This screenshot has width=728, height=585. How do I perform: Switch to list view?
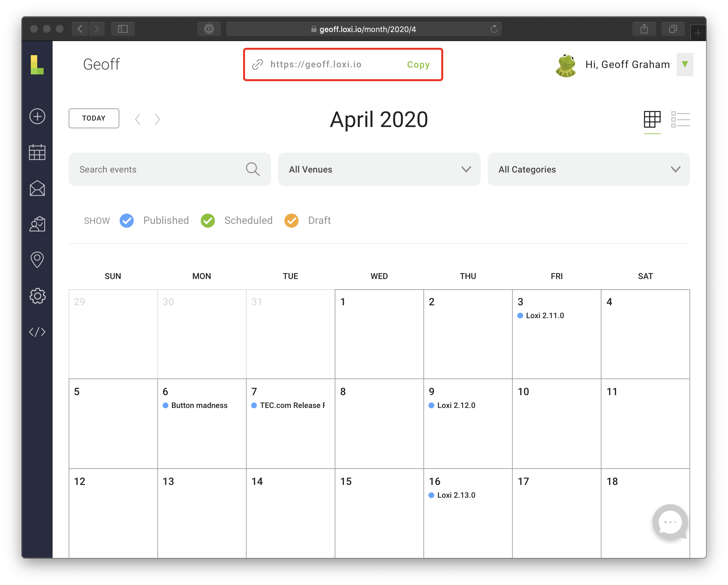click(x=680, y=119)
